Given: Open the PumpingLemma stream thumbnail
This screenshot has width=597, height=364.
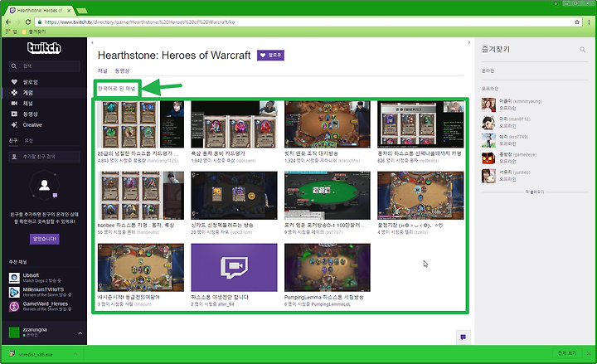Looking at the screenshot, I should click(328, 268).
